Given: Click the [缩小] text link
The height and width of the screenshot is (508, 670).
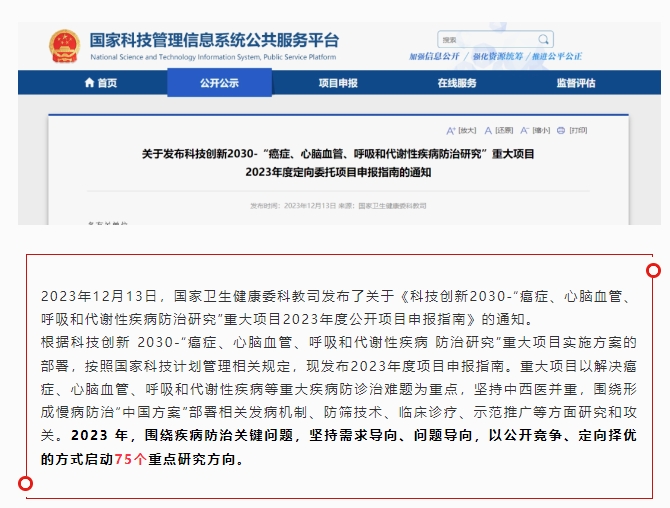Looking at the screenshot, I should [x=541, y=130].
